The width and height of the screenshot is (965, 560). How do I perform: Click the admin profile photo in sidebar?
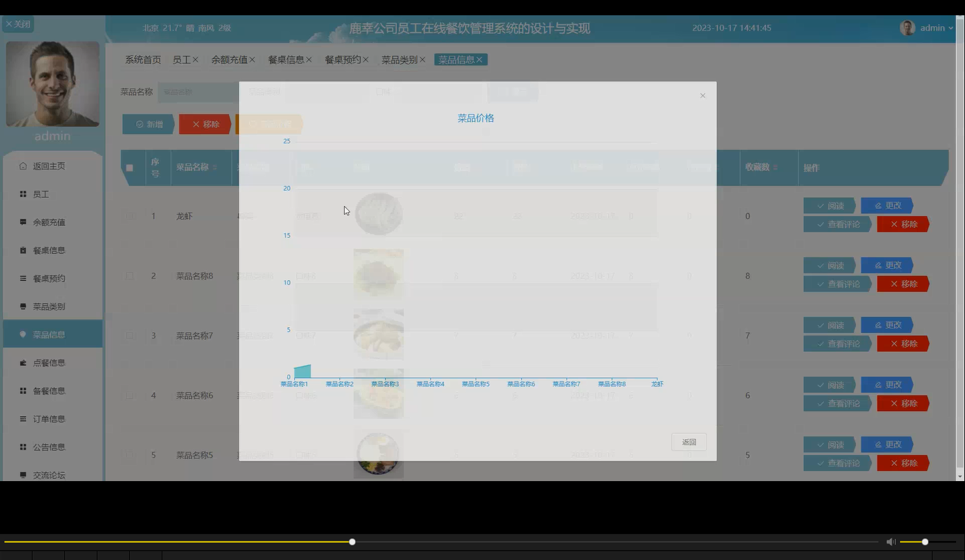point(53,84)
